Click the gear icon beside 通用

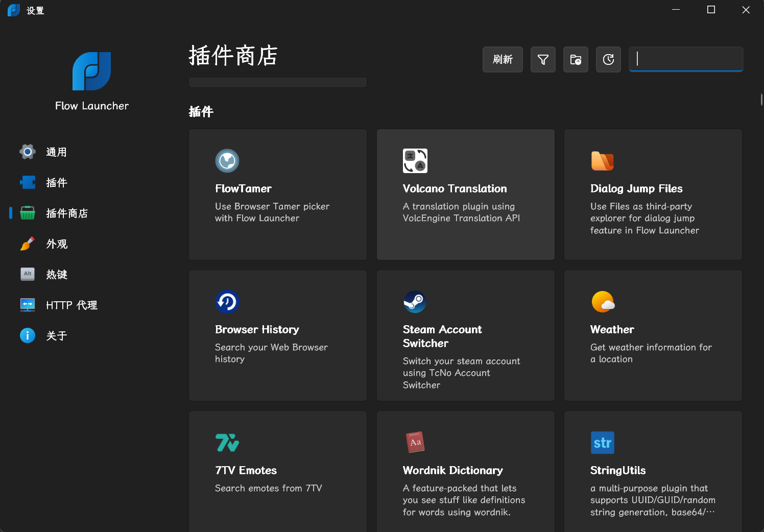click(x=28, y=152)
